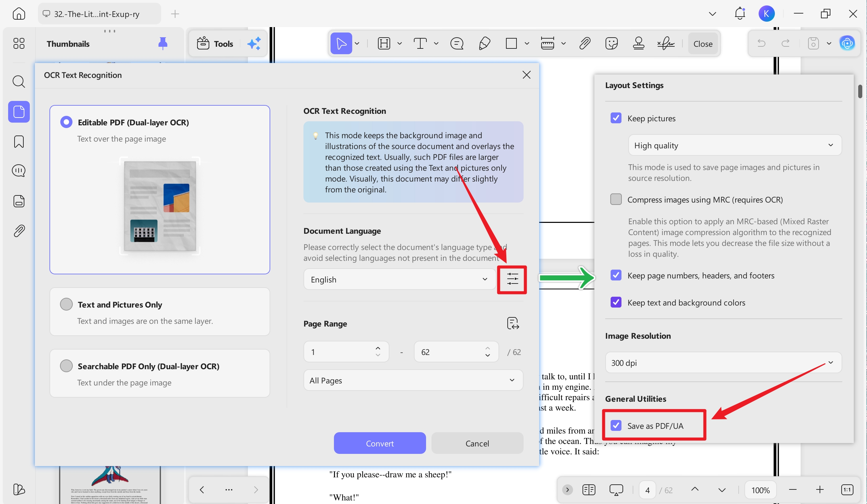Click the custom page range icon
The width and height of the screenshot is (867, 504).
[x=513, y=323]
